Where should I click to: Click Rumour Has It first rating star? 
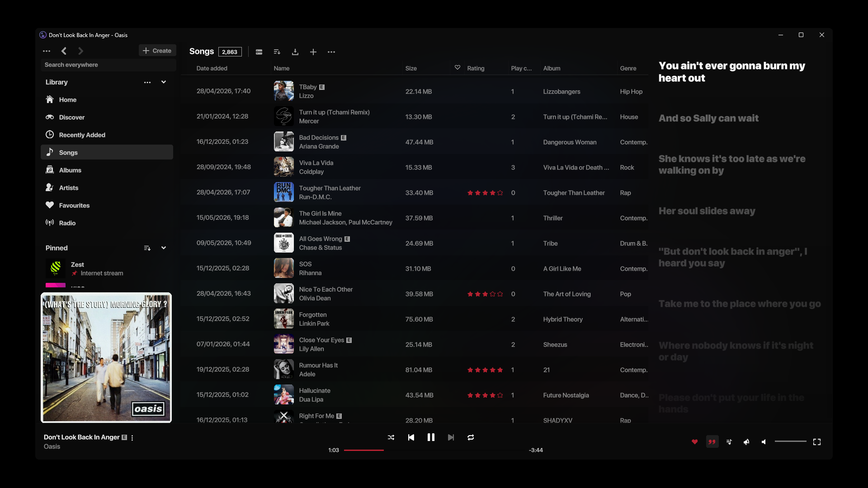click(x=470, y=370)
